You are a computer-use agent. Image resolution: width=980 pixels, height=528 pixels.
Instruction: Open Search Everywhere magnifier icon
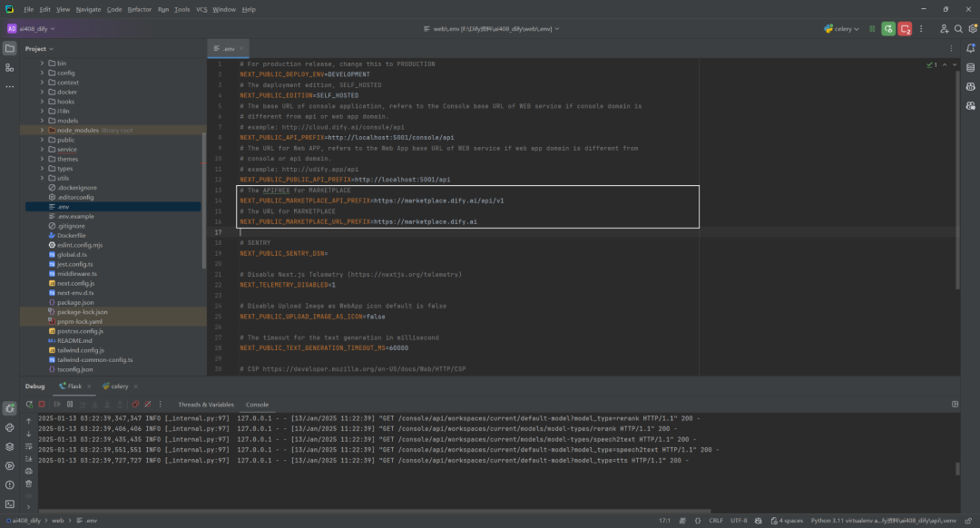coord(958,29)
